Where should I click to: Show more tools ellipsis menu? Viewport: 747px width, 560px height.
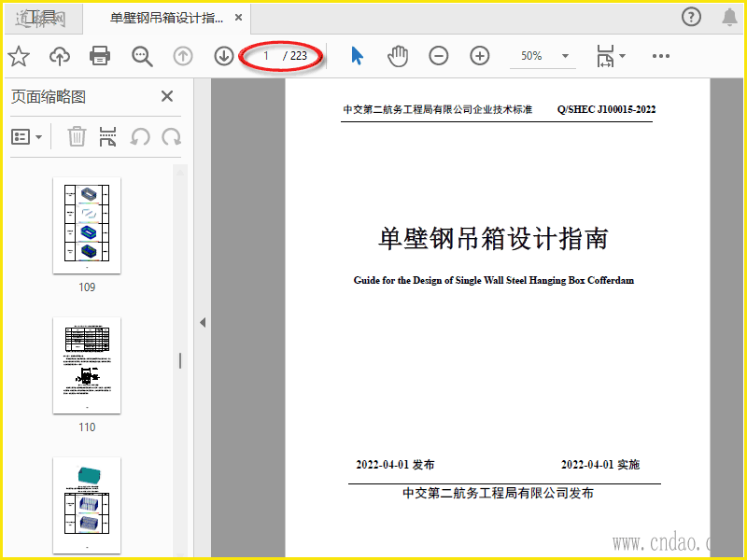(661, 56)
